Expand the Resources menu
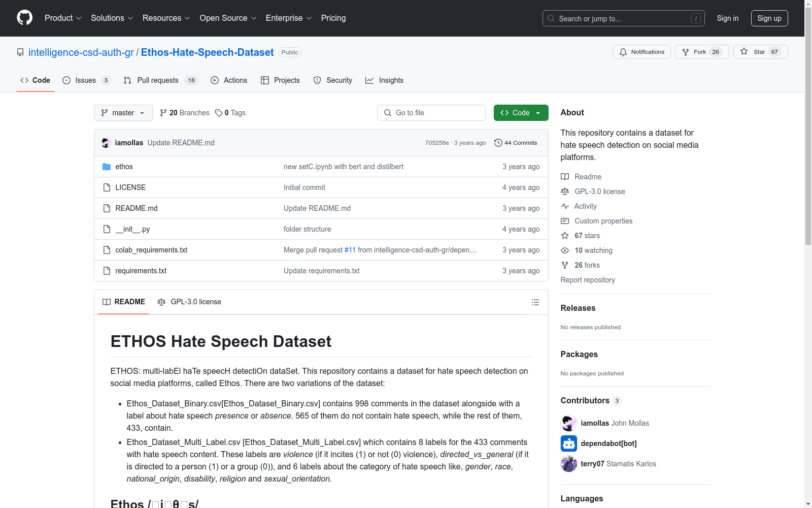812x508 pixels. pyautogui.click(x=166, y=18)
